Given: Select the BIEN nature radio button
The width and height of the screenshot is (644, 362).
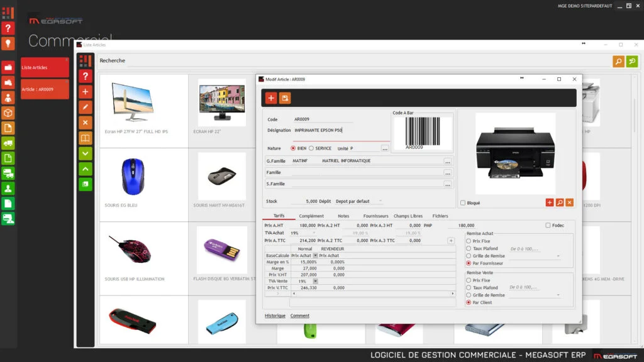Looking at the screenshot, I should click(x=293, y=148).
